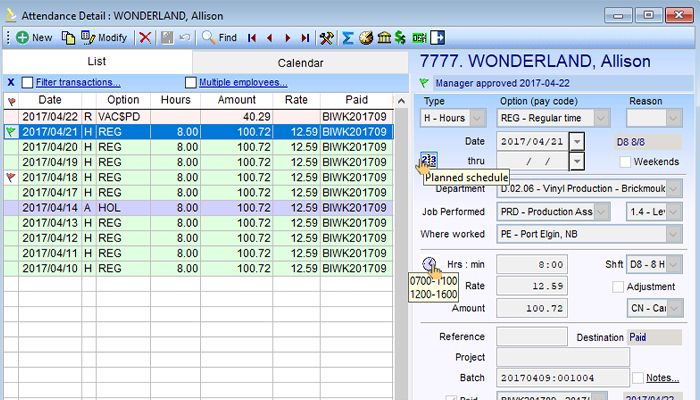Click the green dollar sign icon
This screenshot has height=400, width=700.
[x=399, y=37]
